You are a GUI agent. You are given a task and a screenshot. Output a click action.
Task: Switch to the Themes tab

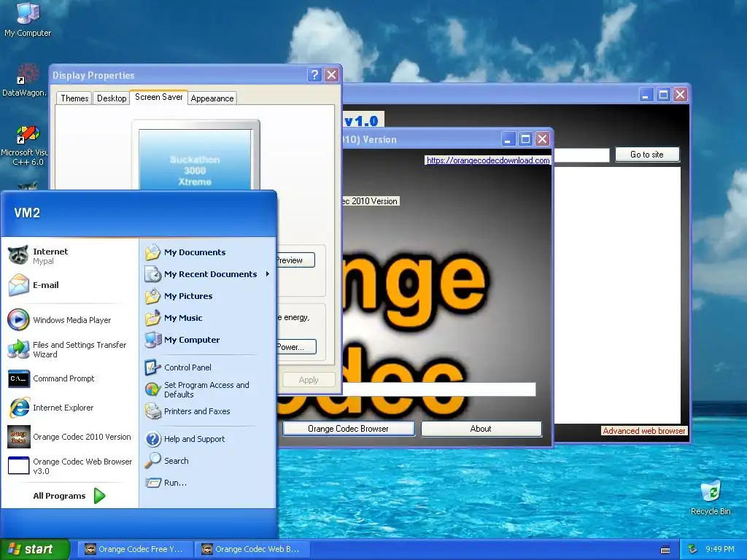click(74, 98)
